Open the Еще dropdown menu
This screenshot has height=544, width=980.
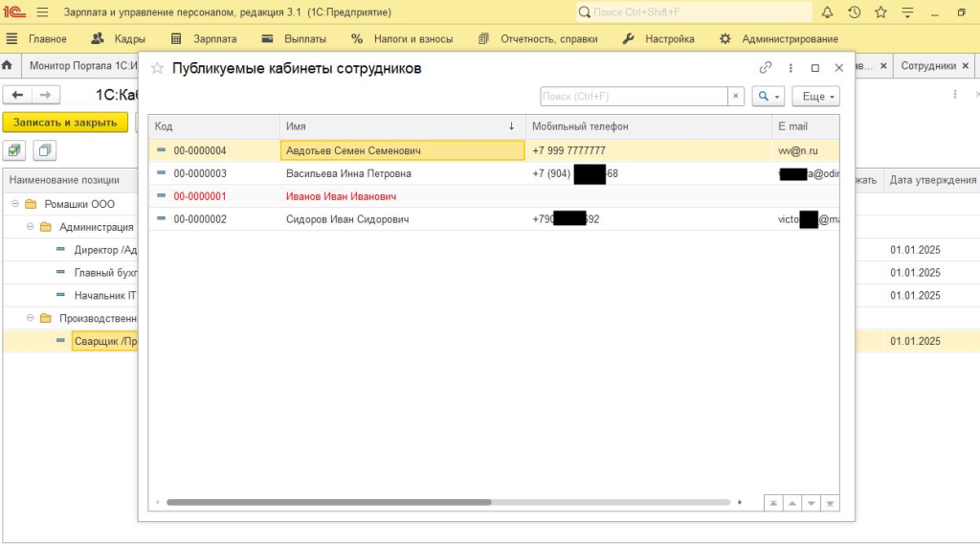coord(820,97)
